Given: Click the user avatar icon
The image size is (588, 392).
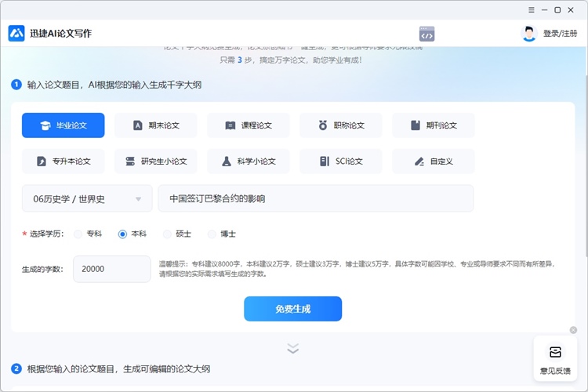Looking at the screenshot, I should 529,34.
